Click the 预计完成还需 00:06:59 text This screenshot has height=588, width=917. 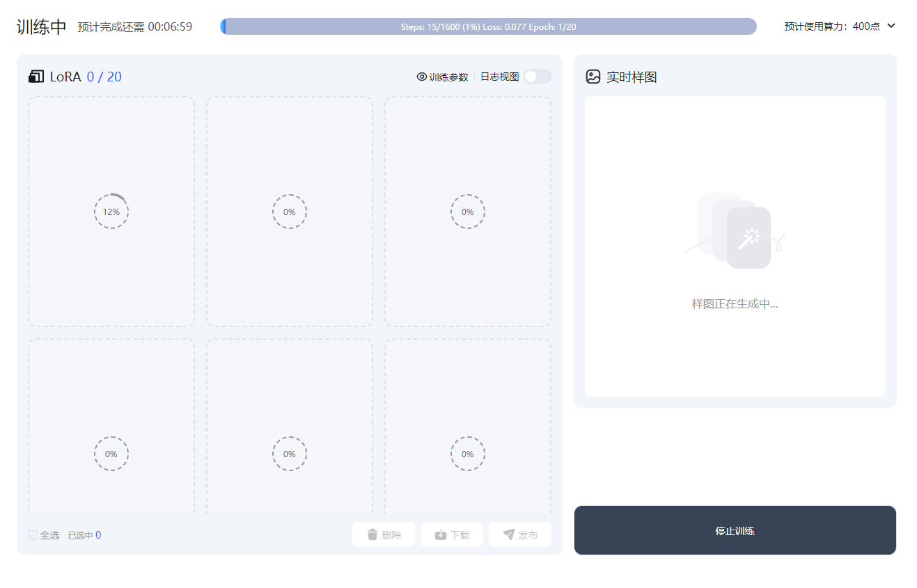coord(135,27)
